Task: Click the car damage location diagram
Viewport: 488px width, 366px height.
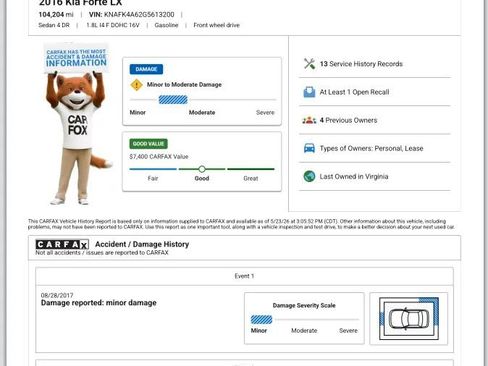Action: tap(409, 319)
